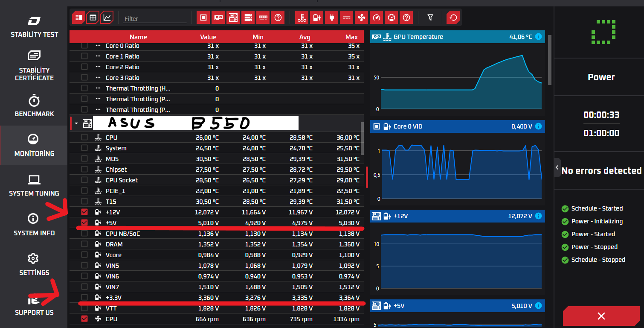Toggle fan sensor type filter
The width and height of the screenshot is (644, 328).
pos(362,18)
